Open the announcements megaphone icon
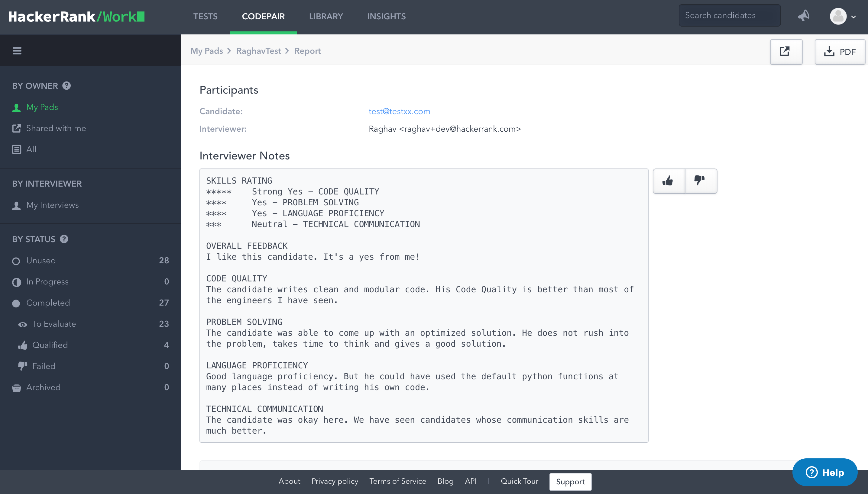 tap(804, 16)
